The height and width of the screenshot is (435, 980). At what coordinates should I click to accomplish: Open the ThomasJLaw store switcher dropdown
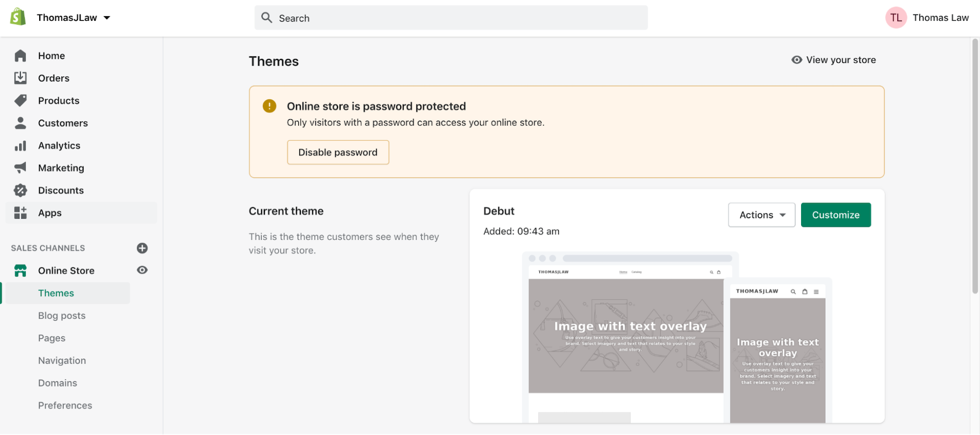pyautogui.click(x=73, y=18)
